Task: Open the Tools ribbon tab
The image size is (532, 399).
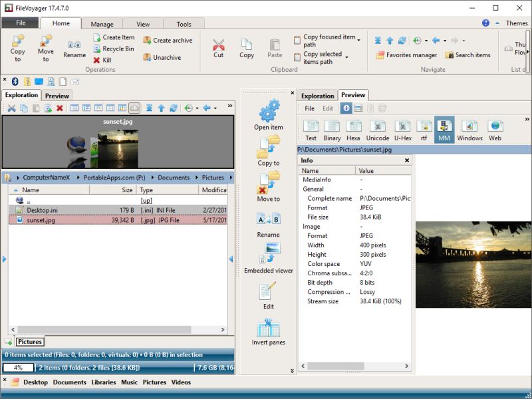Action: click(184, 23)
